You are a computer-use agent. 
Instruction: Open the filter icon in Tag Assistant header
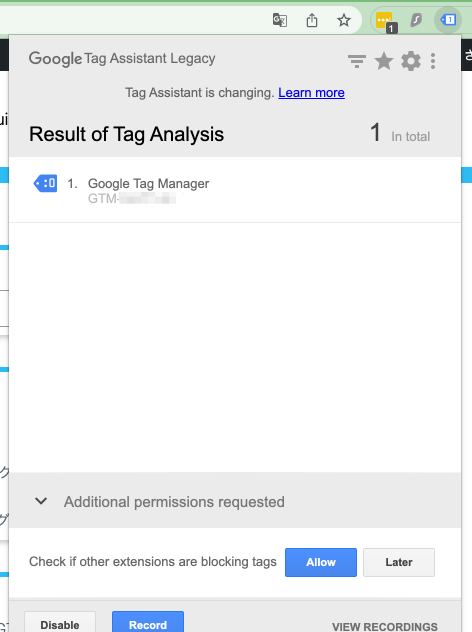point(357,61)
